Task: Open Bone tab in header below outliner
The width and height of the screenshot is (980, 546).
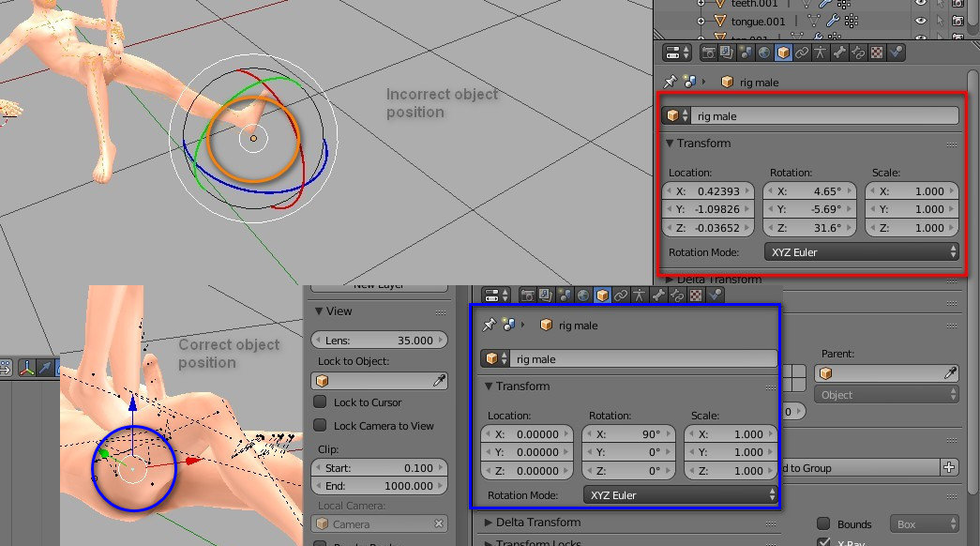Action: coord(839,53)
